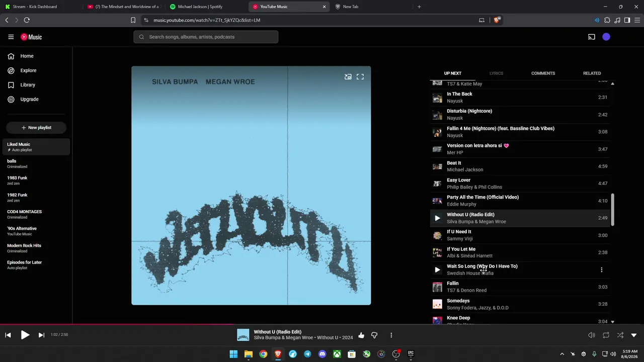644x362 pixels.
Task: Open the browser extensions puzzle icon
Action: (x=607, y=20)
